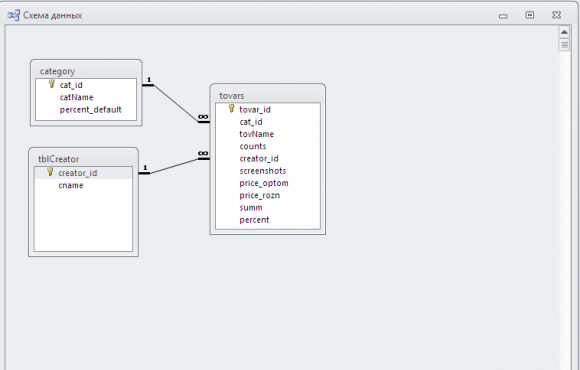Click the scroll up arrow
Image resolution: width=580 pixels, height=370 pixels.
coord(564,32)
